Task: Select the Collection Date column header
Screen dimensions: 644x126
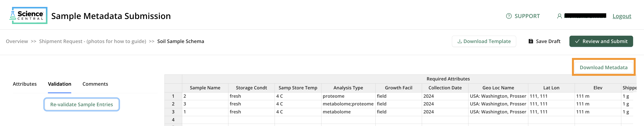Action: [445, 88]
